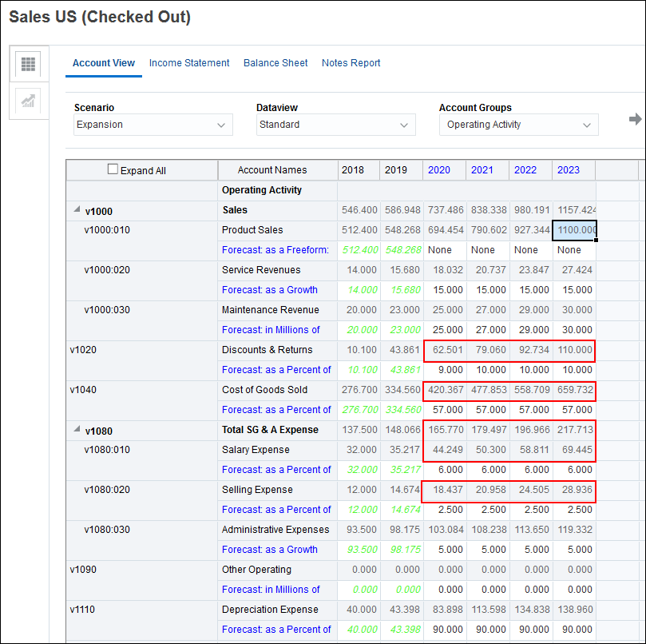This screenshot has width=646, height=644.
Task: Open the chart view icon in sidebar
Action: pos(28,101)
